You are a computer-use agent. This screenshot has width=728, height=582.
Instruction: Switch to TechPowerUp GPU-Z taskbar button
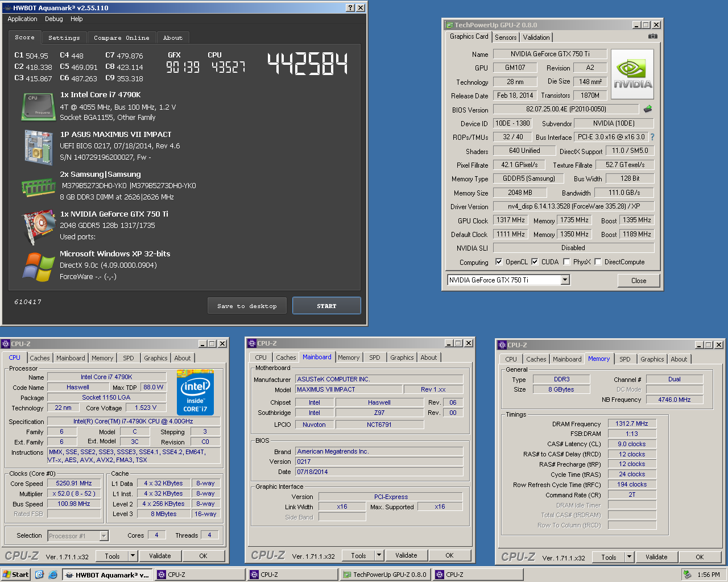pos(384,575)
